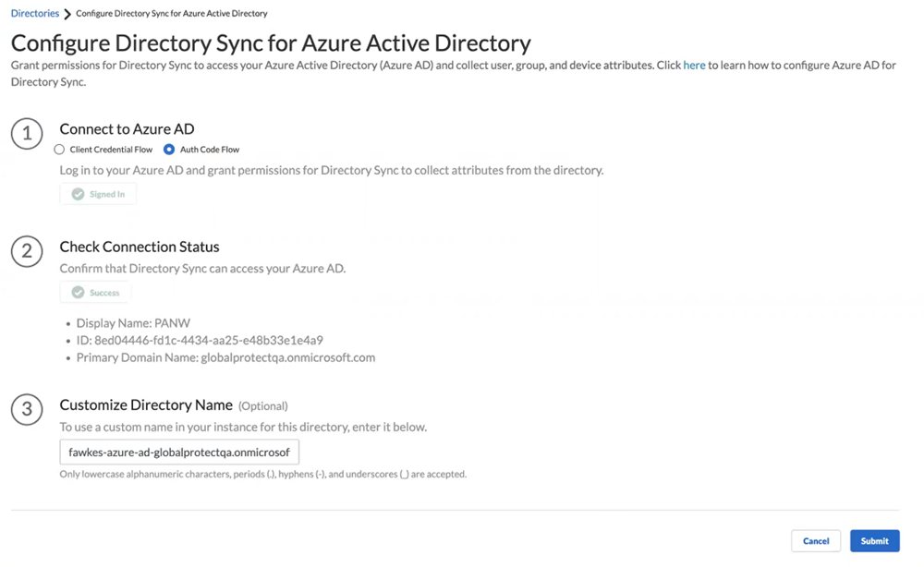This screenshot has height=567, width=924.
Task: Select the Client Credential Flow radio button
Action: coord(59,150)
